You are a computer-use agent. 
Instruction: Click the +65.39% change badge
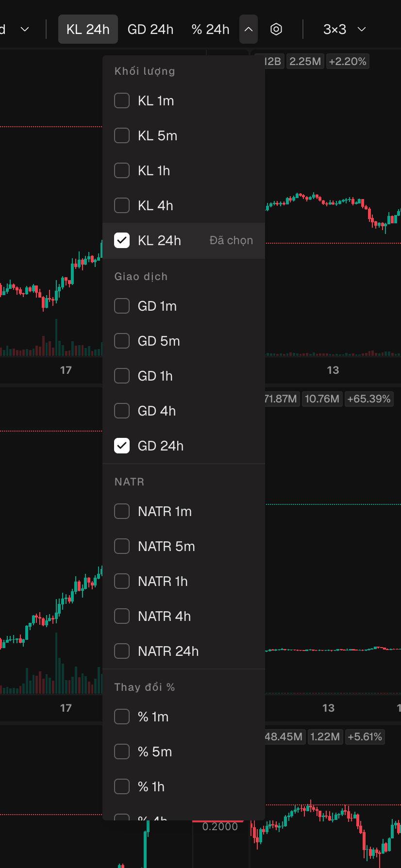click(369, 399)
